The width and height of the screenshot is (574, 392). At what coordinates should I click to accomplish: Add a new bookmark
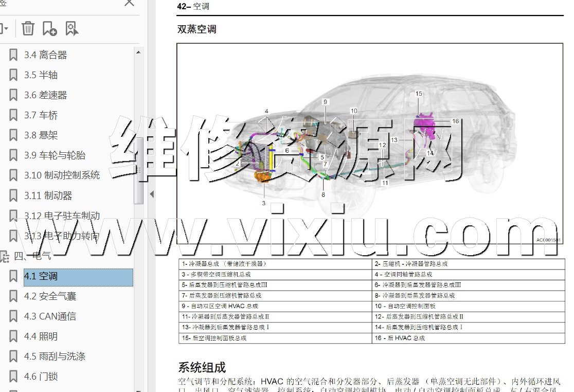(x=49, y=28)
